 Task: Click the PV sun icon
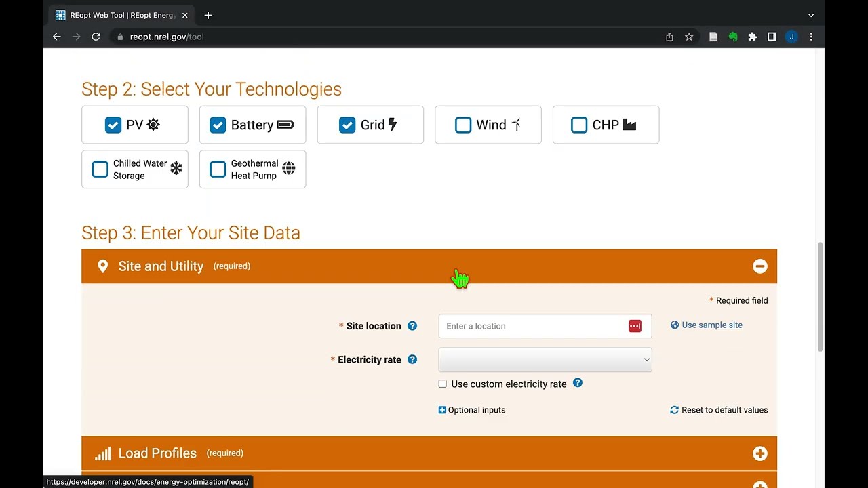[153, 125]
